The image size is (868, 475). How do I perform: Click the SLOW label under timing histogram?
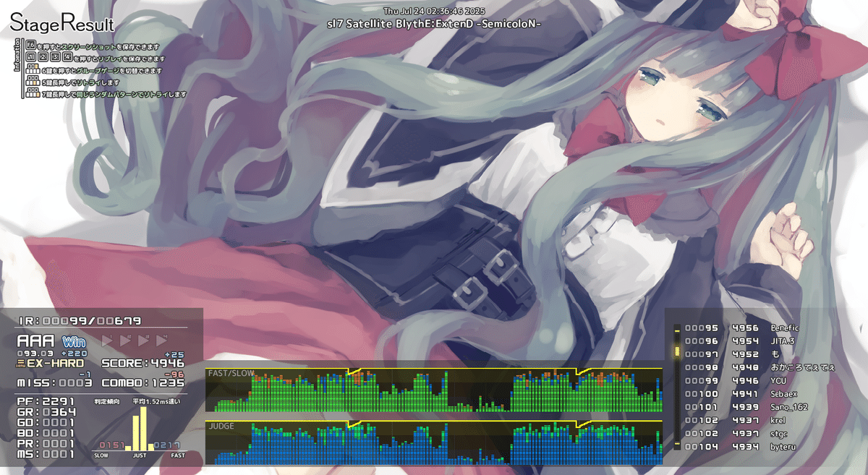pos(102,456)
